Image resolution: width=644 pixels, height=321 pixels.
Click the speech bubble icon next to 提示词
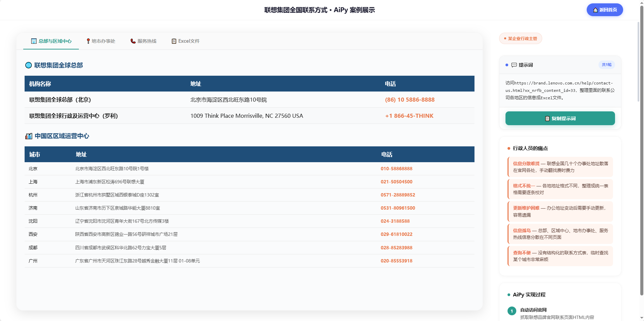514,65
